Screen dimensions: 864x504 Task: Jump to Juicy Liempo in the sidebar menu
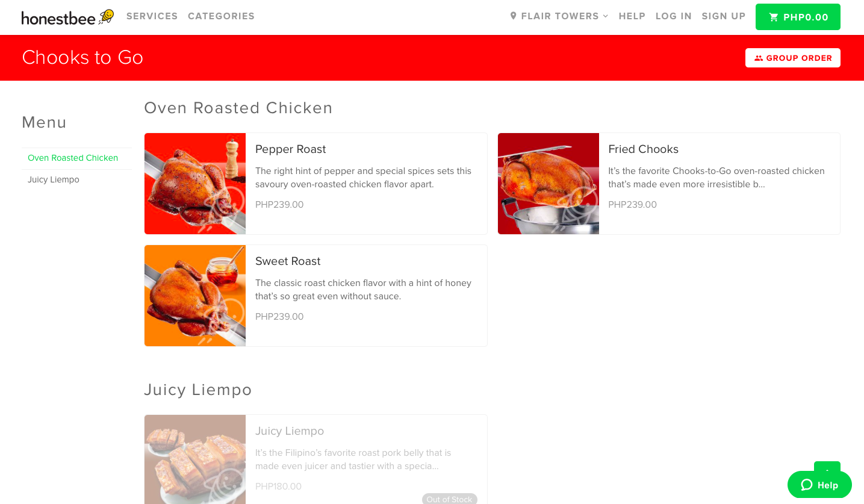coord(54,179)
